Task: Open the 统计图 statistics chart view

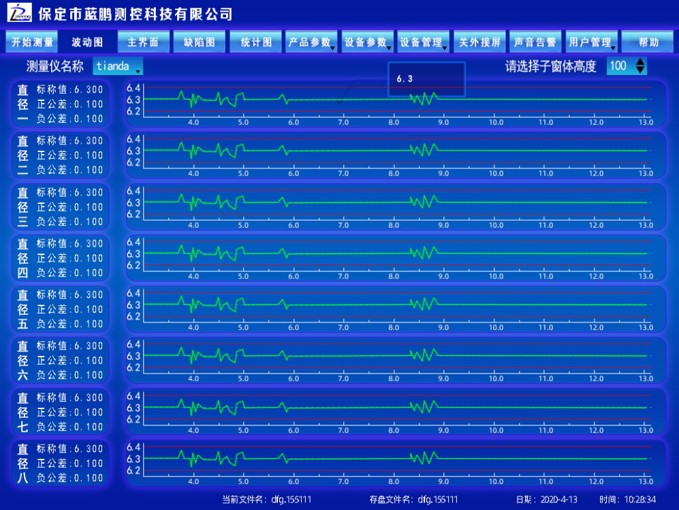Action: [255, 43]
